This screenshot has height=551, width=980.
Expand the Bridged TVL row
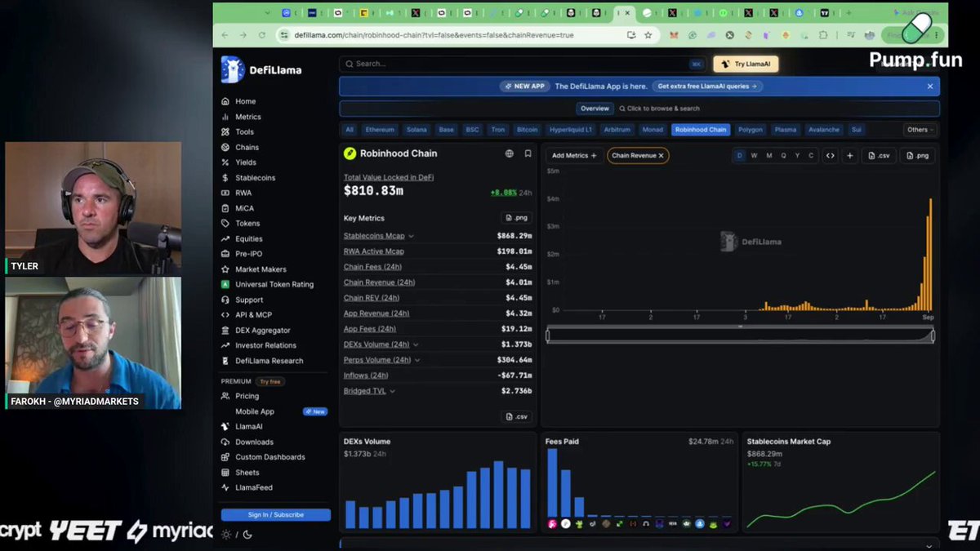pyautogui.click(x=392, y=391)
